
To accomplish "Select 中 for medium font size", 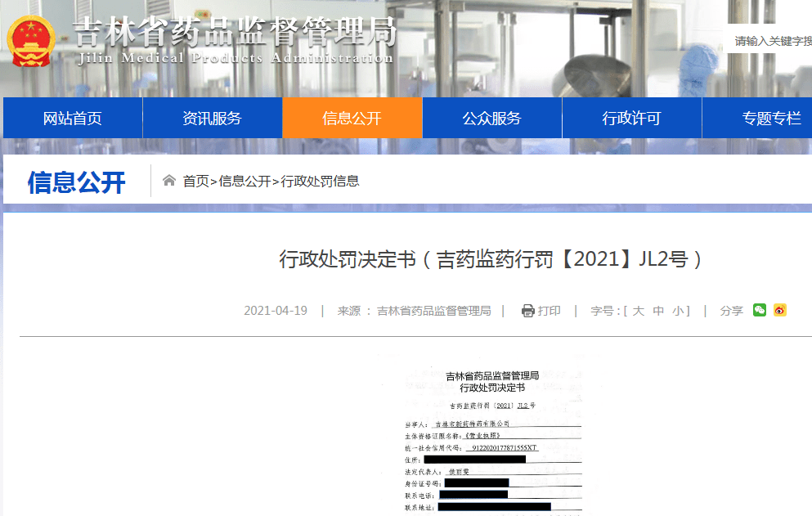I will [658, 311].
